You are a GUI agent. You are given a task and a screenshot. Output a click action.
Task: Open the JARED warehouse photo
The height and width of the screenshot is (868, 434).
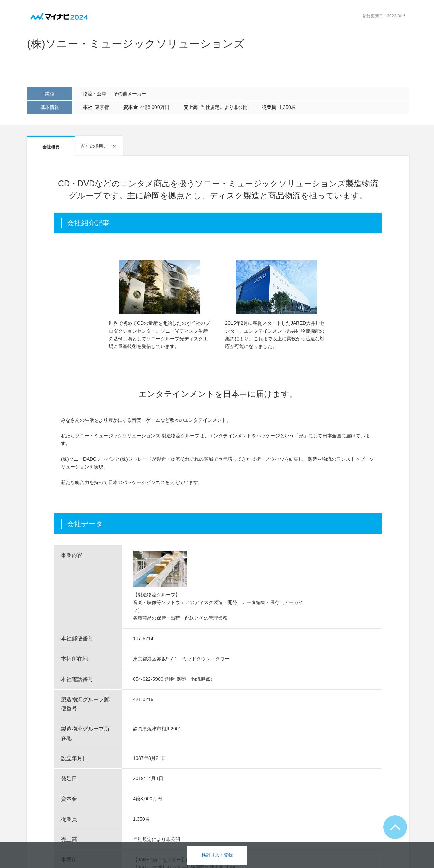click(x=276, y=287)
